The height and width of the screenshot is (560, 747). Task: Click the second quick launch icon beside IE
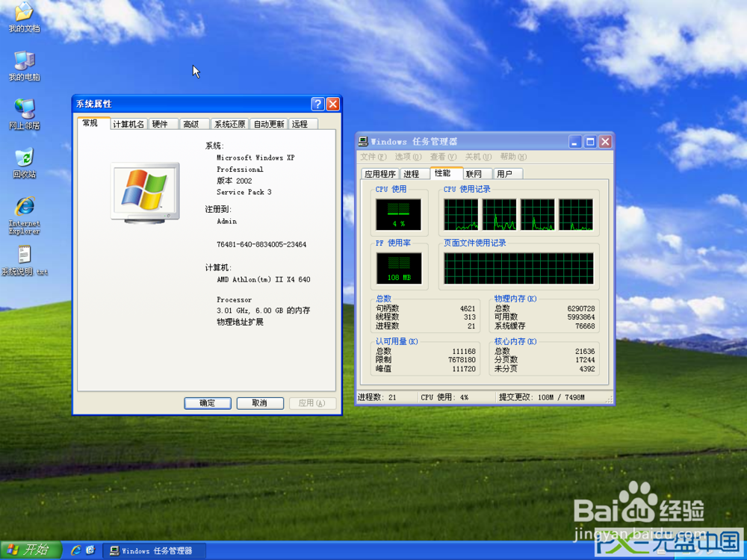[90, 550]
